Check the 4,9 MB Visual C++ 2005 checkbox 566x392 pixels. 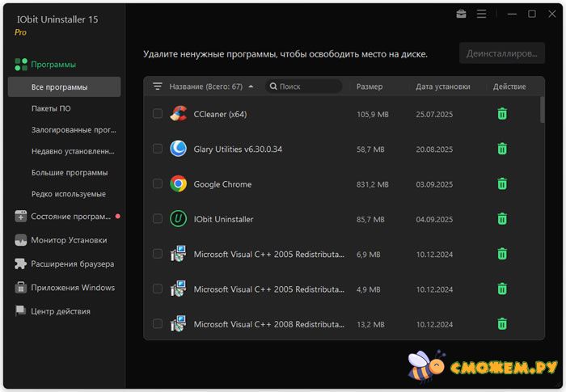coord(158,289)
